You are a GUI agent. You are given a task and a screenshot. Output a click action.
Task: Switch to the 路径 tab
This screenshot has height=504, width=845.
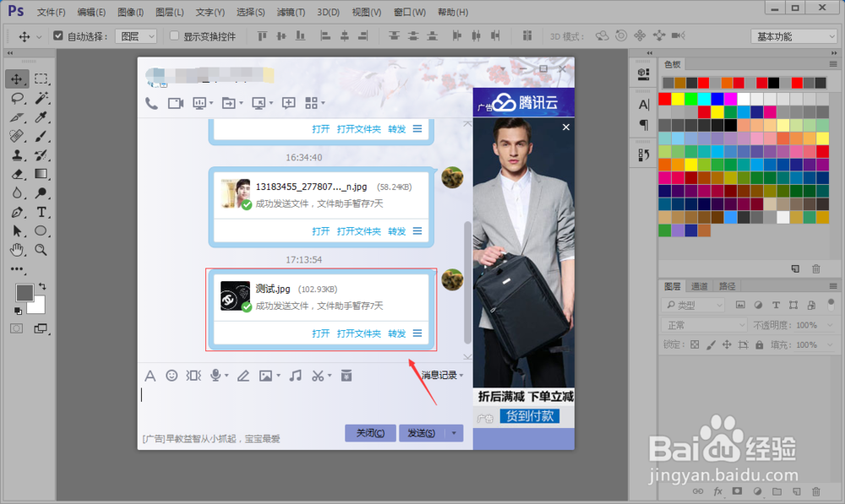tap(727, 286)
